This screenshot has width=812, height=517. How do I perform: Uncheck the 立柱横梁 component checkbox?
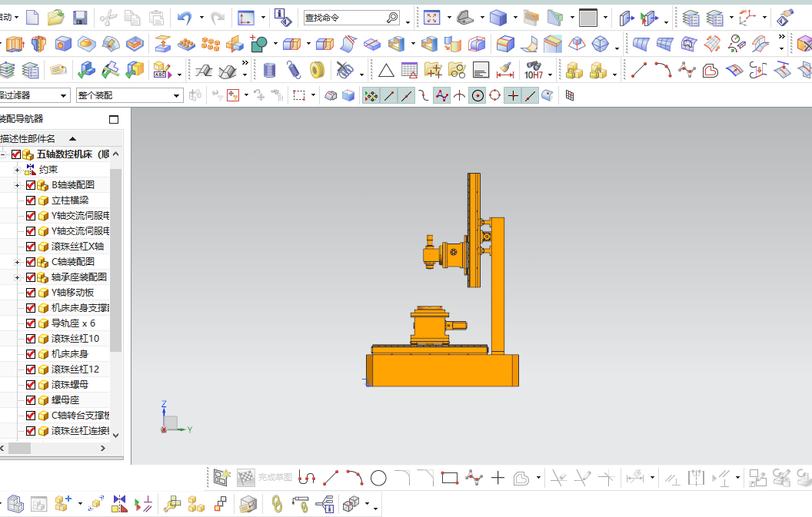[x=31, y=201]
